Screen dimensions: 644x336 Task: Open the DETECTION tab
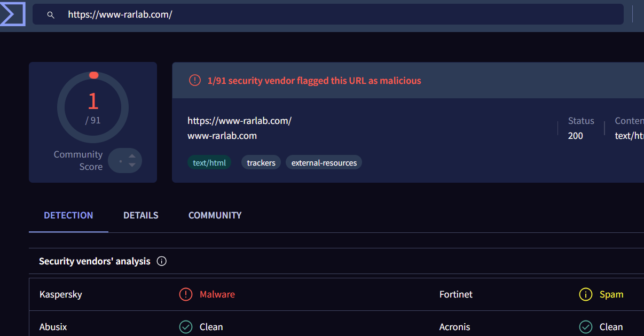tap(68, 215)
